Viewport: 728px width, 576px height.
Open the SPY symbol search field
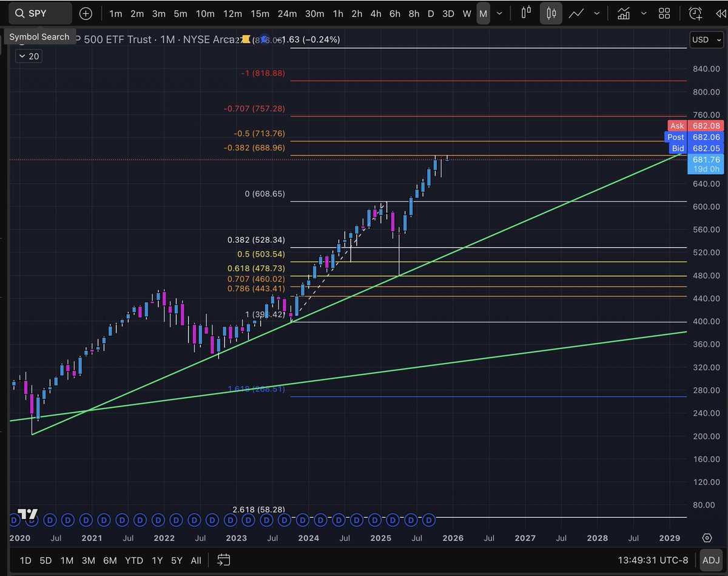tap(41, 13)
